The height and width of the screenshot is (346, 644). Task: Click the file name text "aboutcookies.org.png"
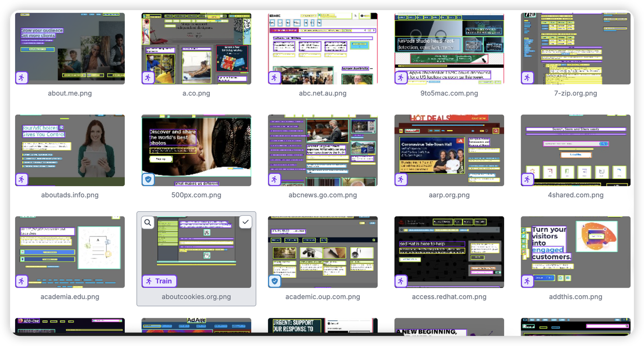point(196,297)
